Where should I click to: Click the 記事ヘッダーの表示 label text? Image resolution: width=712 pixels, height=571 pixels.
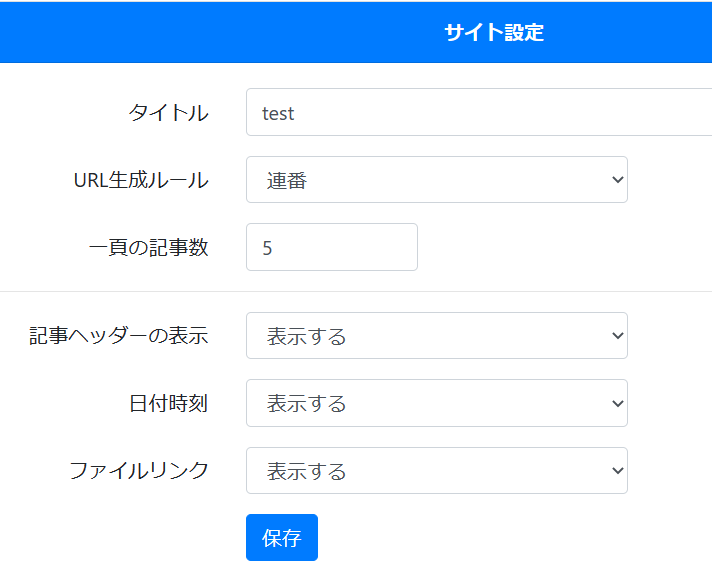[118, 336]
